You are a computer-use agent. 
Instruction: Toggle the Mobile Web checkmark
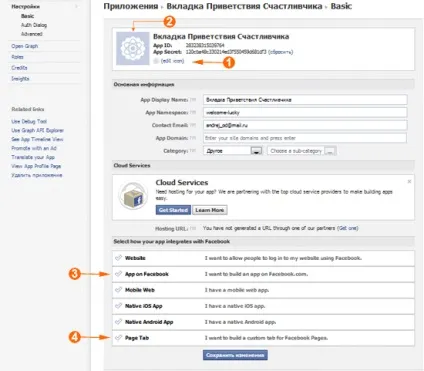pyautogui.click(x=118, y=290)
